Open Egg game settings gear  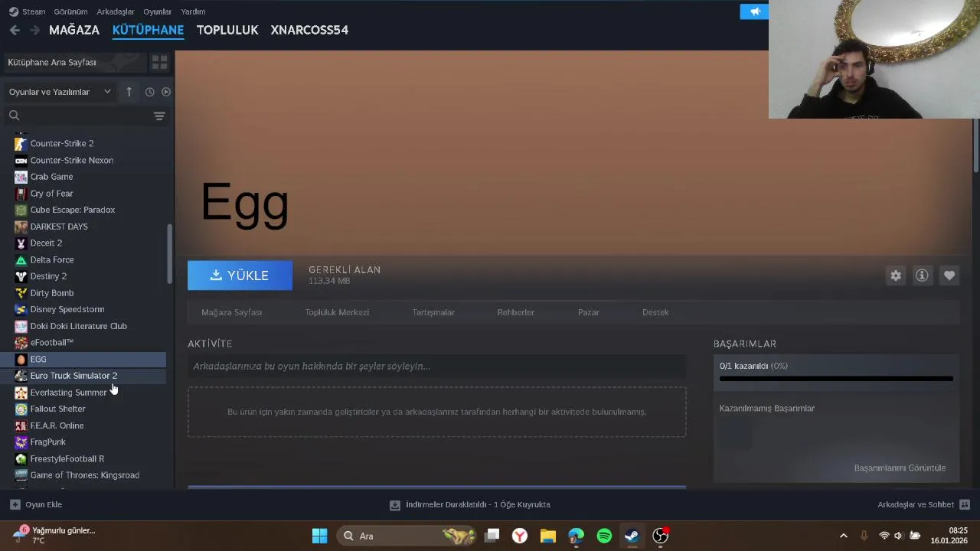(x=896, y=275)
